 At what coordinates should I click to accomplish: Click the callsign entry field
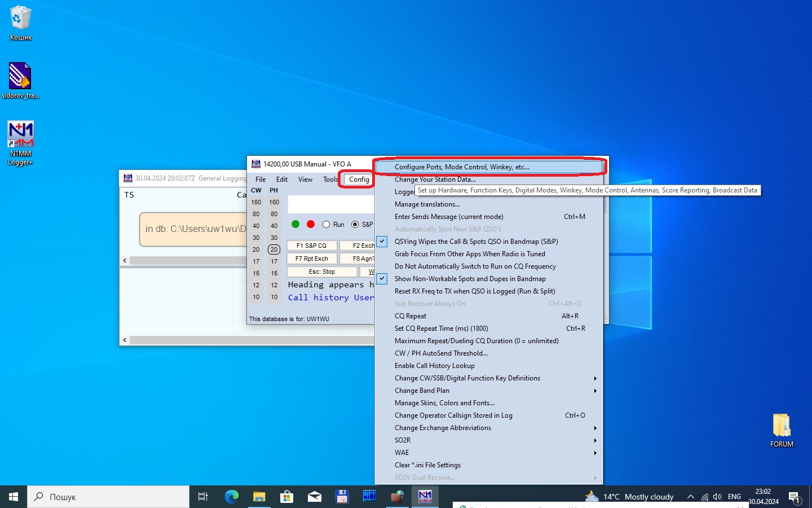click(331, 204)
